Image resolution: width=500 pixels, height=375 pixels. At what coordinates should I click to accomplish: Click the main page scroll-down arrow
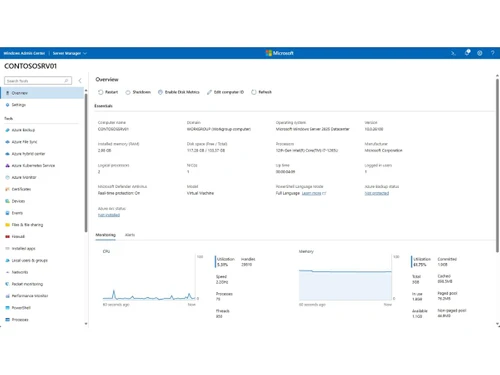(x=497, y=324)
